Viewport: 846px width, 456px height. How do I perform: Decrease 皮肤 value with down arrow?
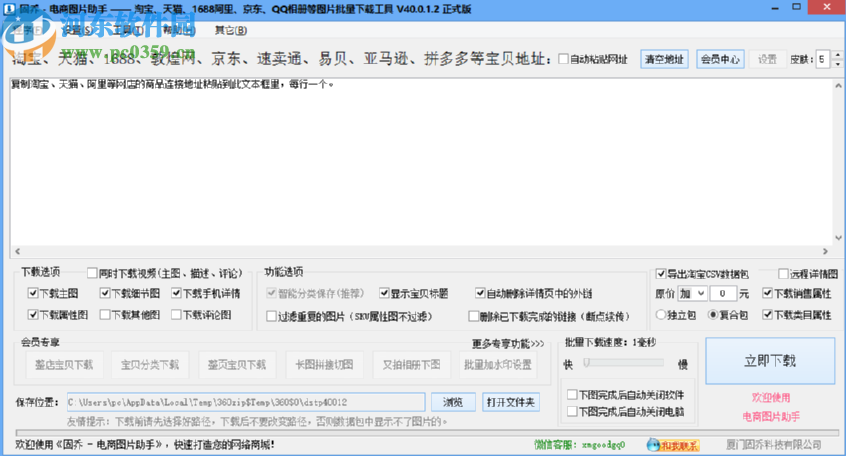pos(837,64)
